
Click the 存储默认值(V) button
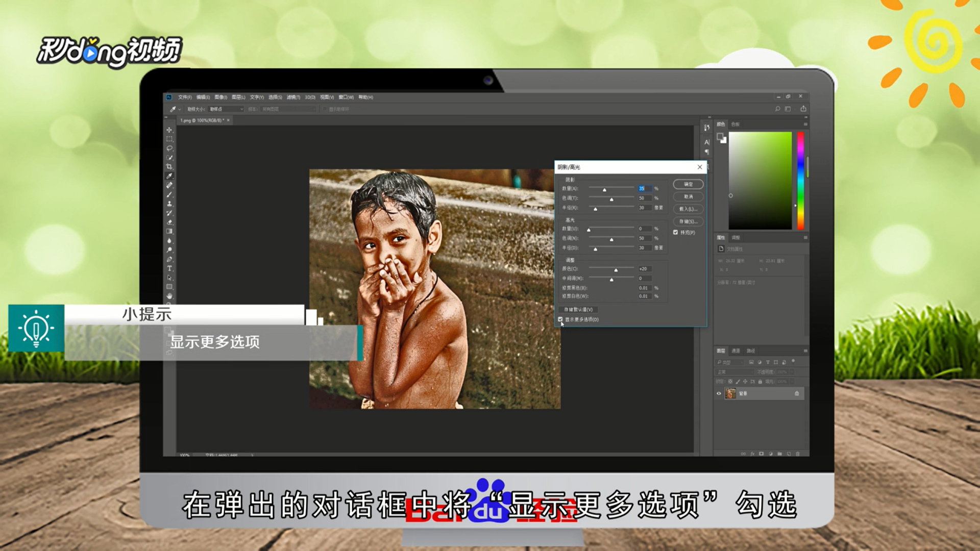(578, 310)
